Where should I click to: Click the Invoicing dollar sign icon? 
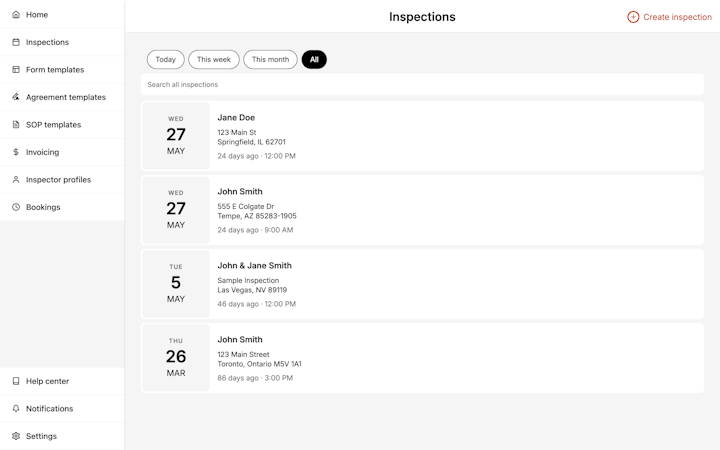(x=16, y=152)
